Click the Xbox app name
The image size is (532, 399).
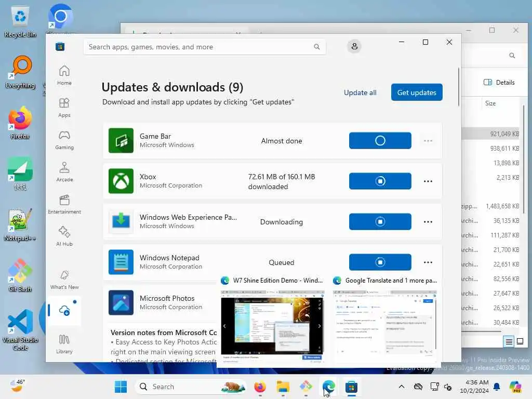tap(148, 177)
